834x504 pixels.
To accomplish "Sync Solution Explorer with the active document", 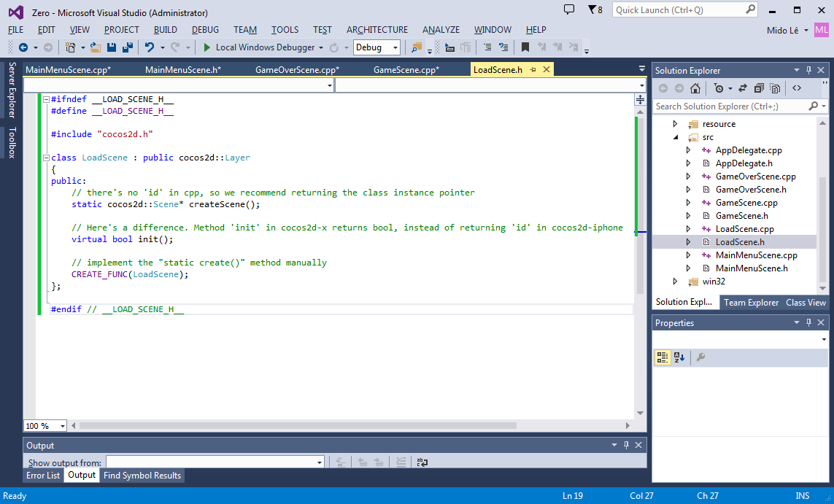I will tap(743, 88).
